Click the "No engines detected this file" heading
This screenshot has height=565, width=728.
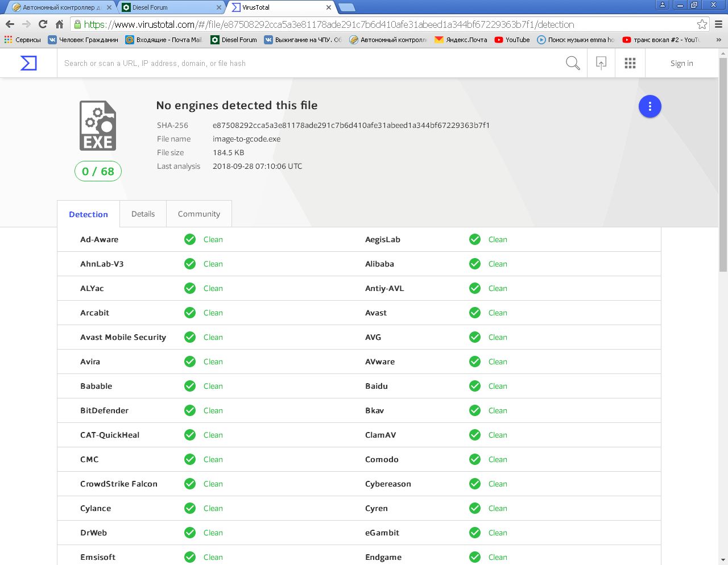coord(237,105)
